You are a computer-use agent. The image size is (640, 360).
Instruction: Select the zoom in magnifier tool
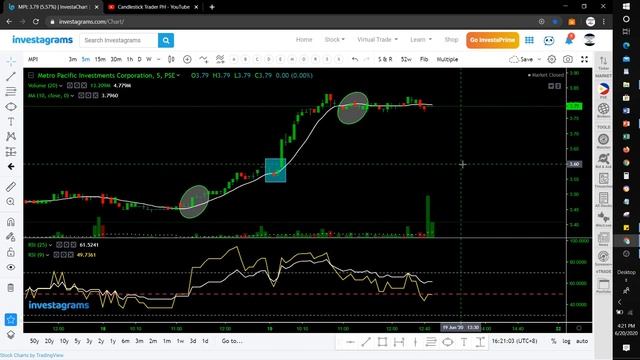coord(11,202)
